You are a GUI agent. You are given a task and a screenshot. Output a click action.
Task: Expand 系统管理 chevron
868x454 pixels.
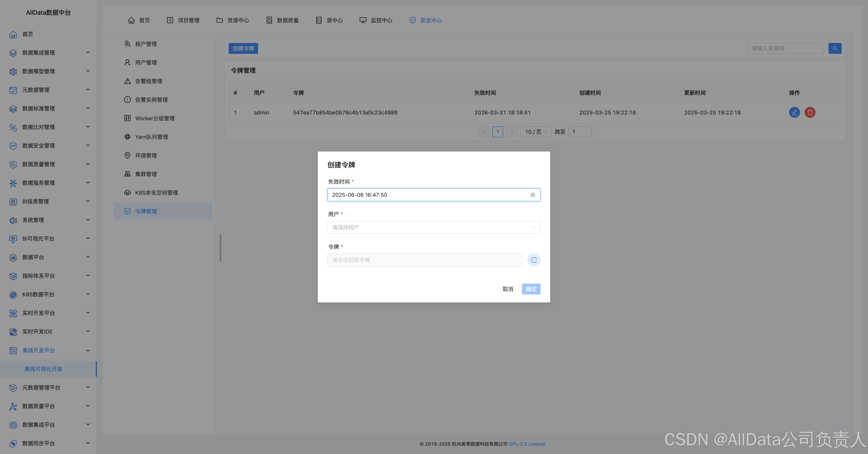(x=88, y=220)
